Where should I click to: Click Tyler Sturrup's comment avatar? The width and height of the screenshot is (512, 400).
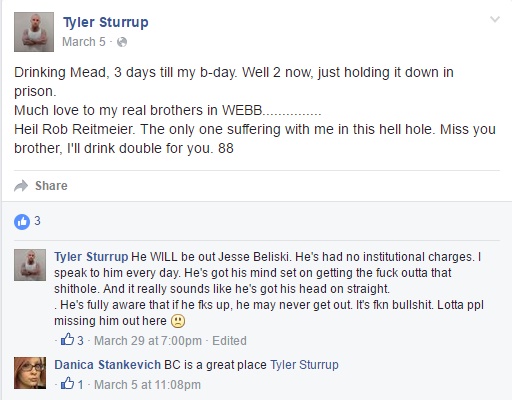[x=30, y=265]
